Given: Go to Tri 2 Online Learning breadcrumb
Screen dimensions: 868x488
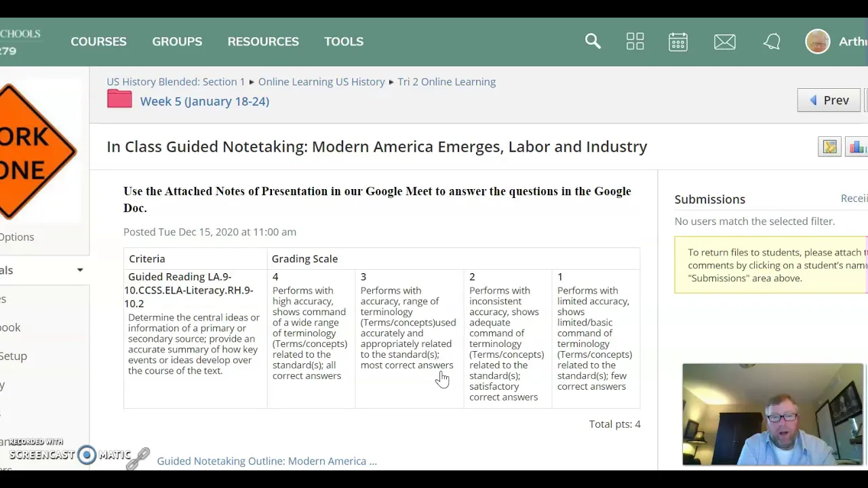Looking at the screenshot, I should pos(446,81).
